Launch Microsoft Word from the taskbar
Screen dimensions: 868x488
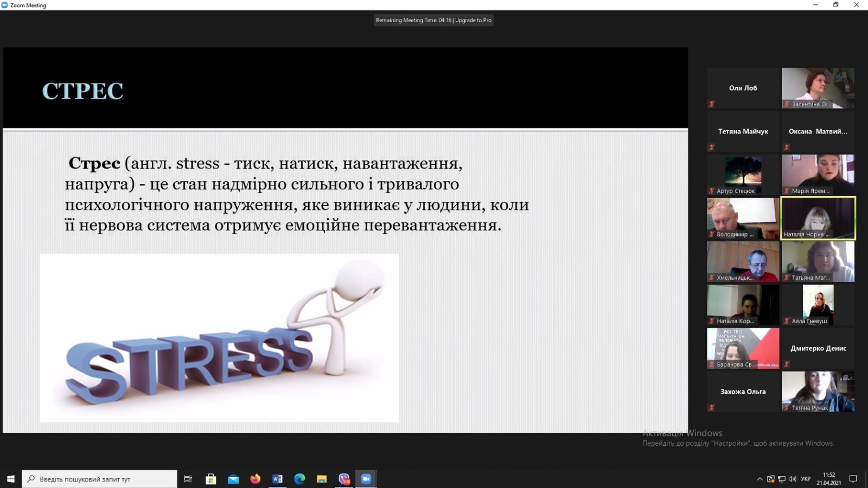[x=277, y=479]
